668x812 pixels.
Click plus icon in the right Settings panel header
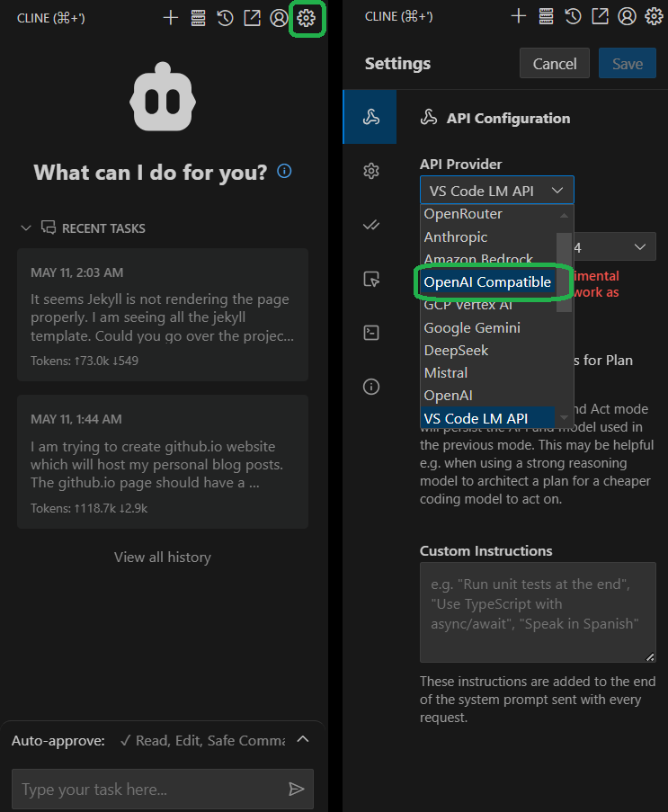coord(519,16)
